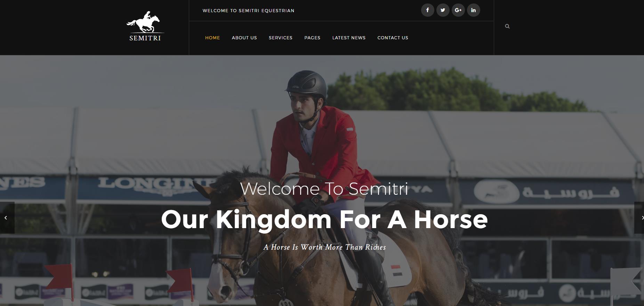Open the Facebook social icon

[427, 10]
